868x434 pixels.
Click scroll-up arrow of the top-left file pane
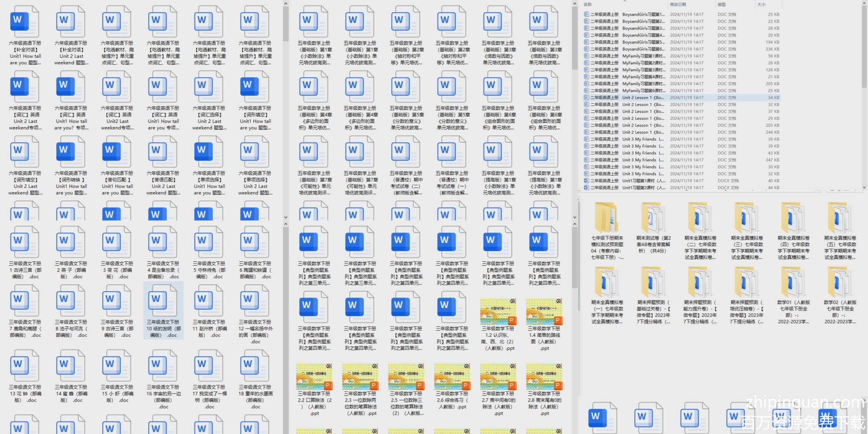click(286, 3)
